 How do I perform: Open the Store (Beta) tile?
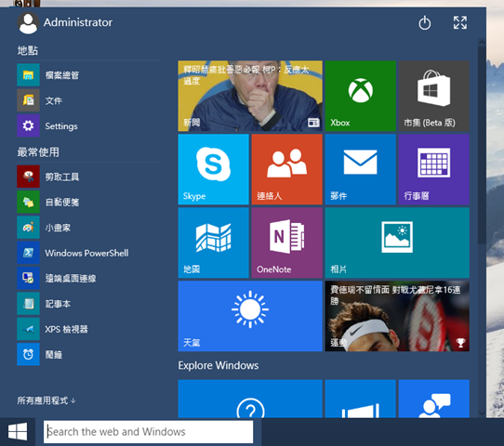434,96
